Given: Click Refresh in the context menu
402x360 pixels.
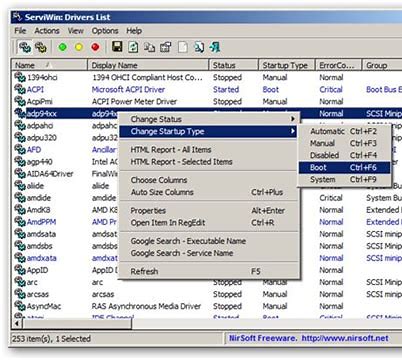Looking at the screenshot, I should point(209,271).
